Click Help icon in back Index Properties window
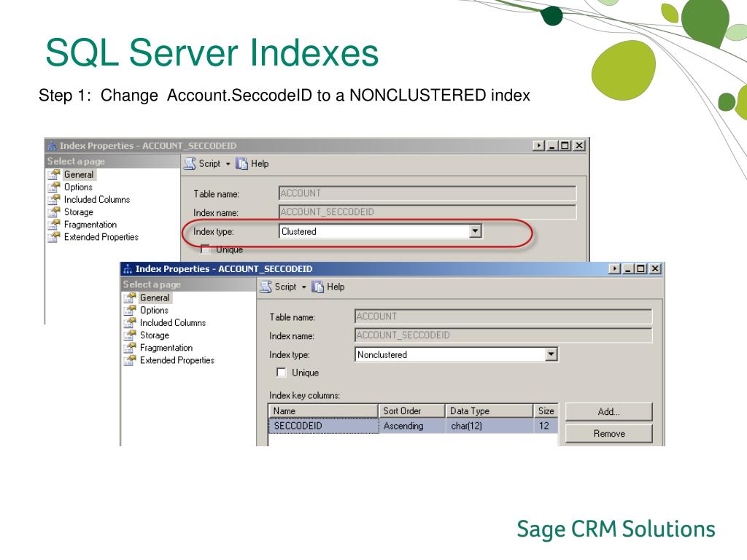The image size is (747, 560). point(242,163)
